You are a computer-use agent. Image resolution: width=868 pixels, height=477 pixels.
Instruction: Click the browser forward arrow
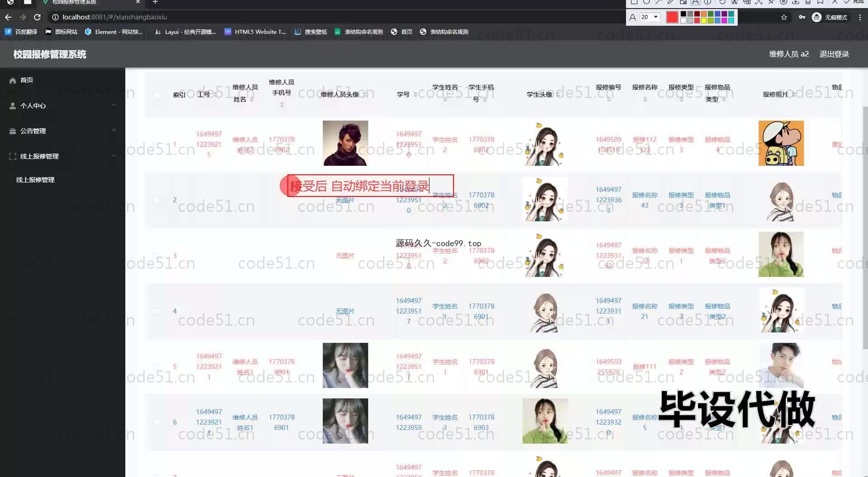pyautogui.click(x=23, y=17)
